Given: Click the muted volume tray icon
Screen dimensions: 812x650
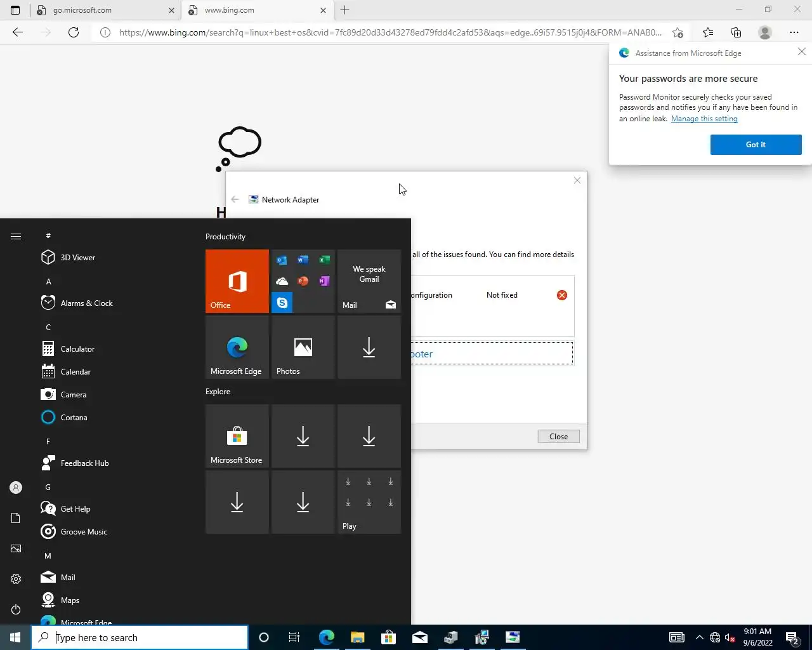Looking at the screenshot, I should pos(730,637).
